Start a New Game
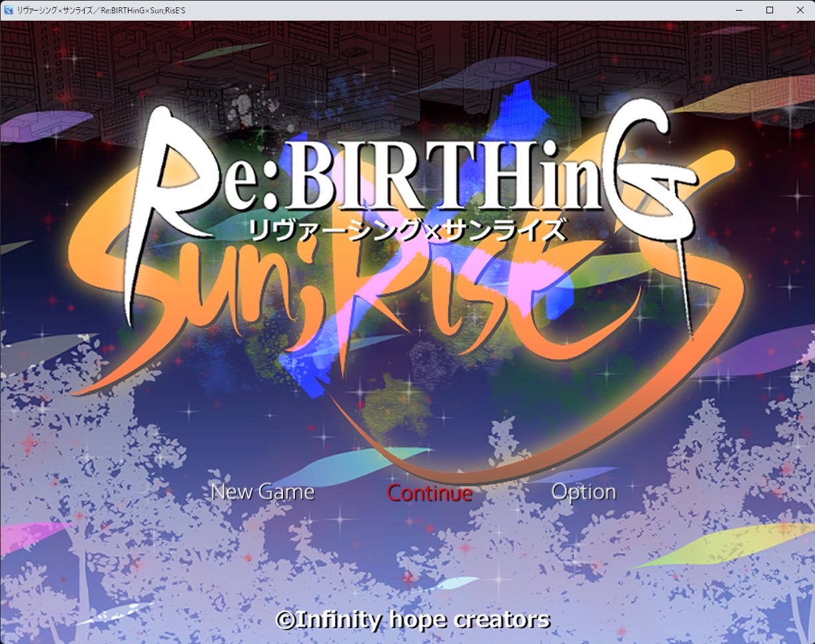This screenshot has width=815, height=644. click(262, 492)
